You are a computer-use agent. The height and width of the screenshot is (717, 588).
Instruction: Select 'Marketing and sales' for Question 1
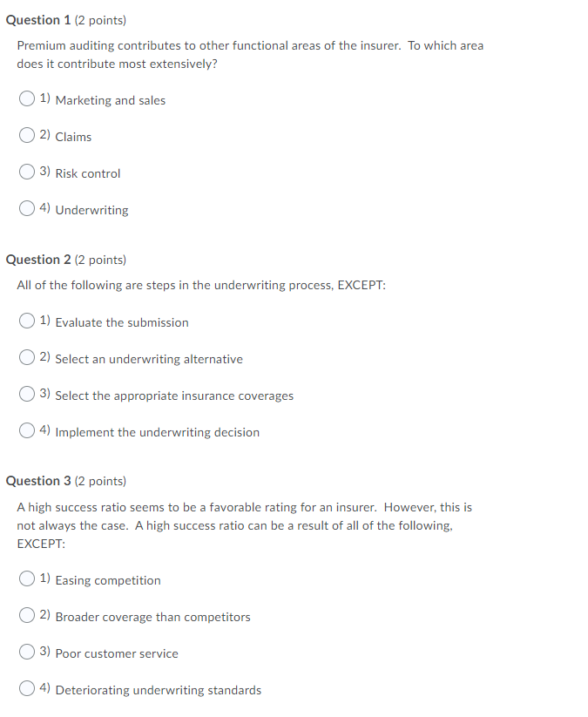[27, 98]
